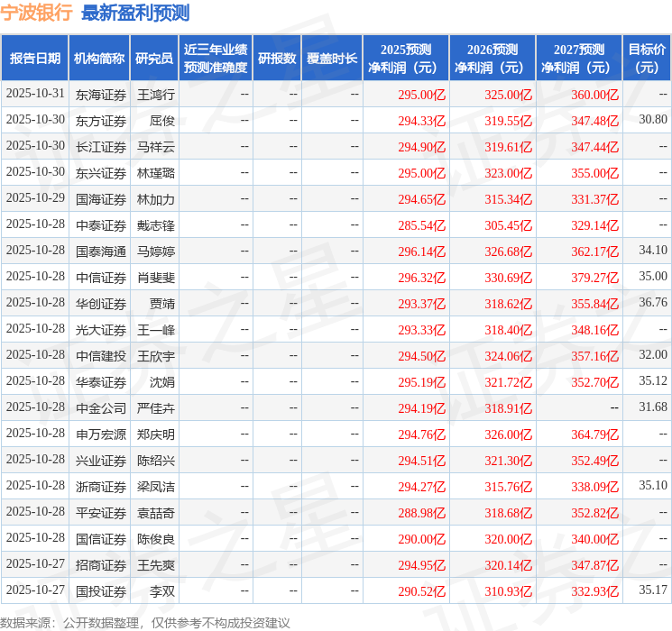Select the 研究员 column header
The height and width of the screenshot is (631, 672).
(154, 59)
